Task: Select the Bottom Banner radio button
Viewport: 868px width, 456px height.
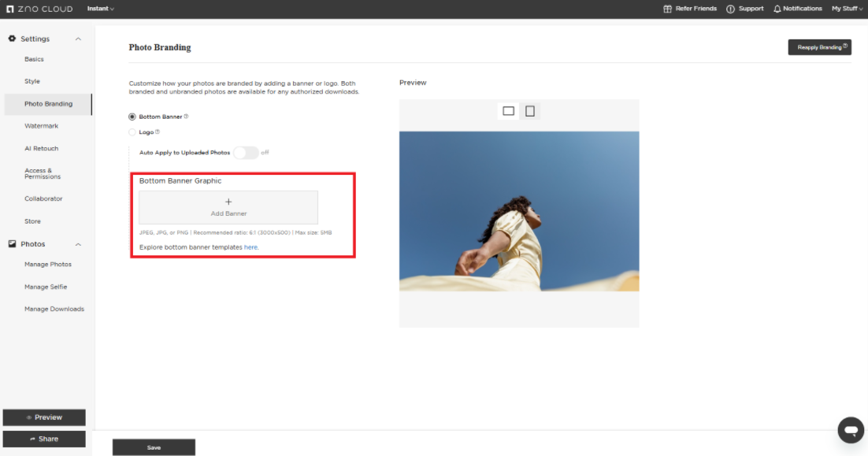Action: [x=132, y=117]
